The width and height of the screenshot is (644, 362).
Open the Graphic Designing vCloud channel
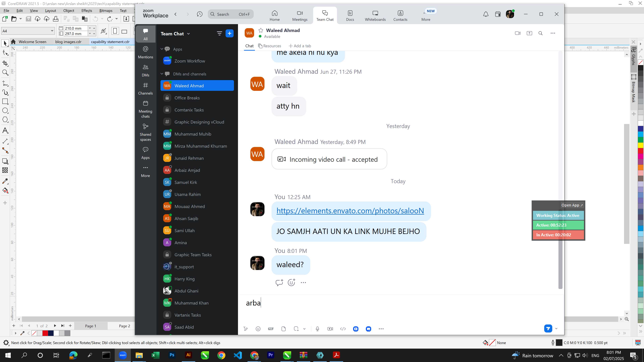pyautogui.click(x=197, y=122)
